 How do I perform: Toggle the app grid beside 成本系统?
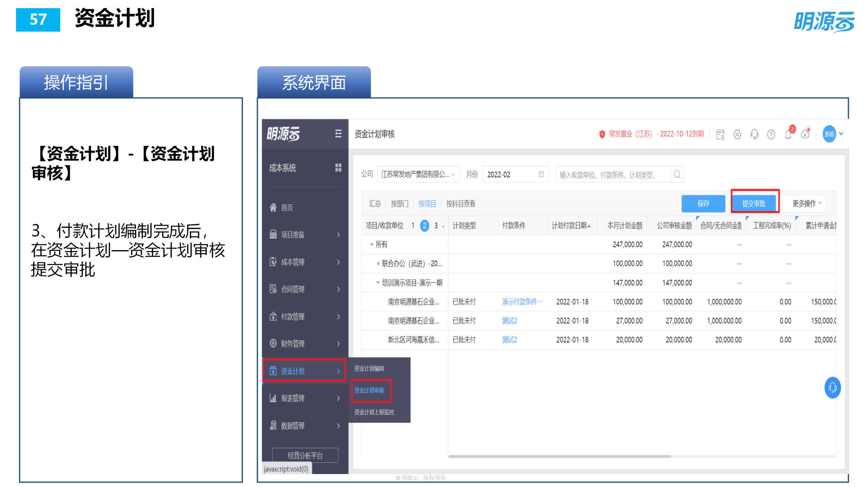click(338, 168)
